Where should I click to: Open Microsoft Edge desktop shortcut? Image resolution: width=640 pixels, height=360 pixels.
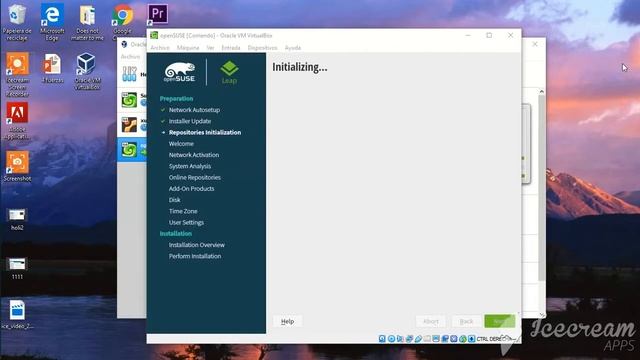[x=52, y=22]
